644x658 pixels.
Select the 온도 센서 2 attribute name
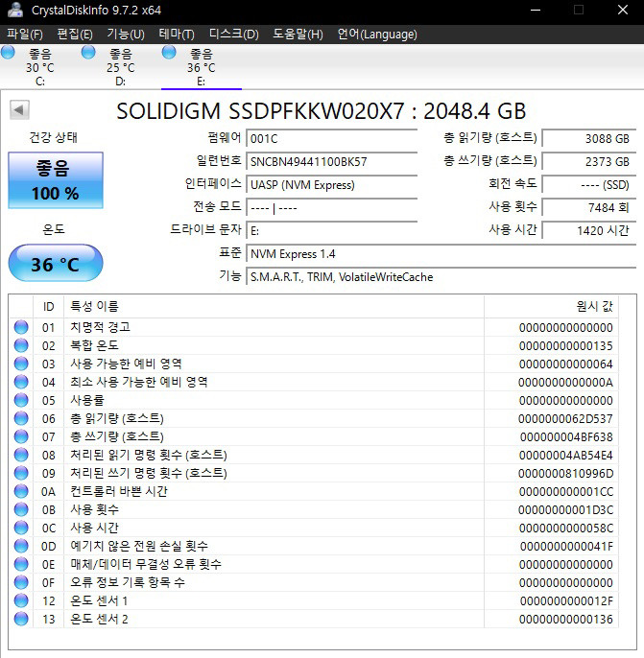click(x=99, y=619)
